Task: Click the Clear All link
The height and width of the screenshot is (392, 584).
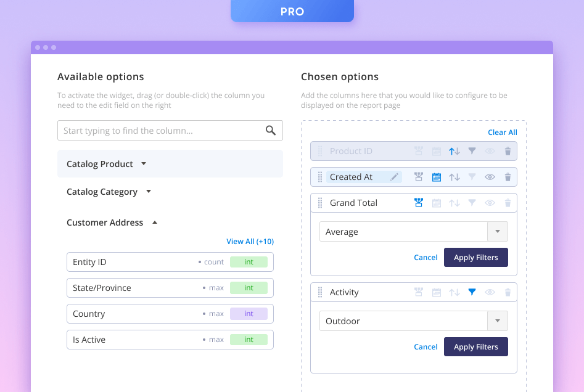Action: tap(502, 132)
